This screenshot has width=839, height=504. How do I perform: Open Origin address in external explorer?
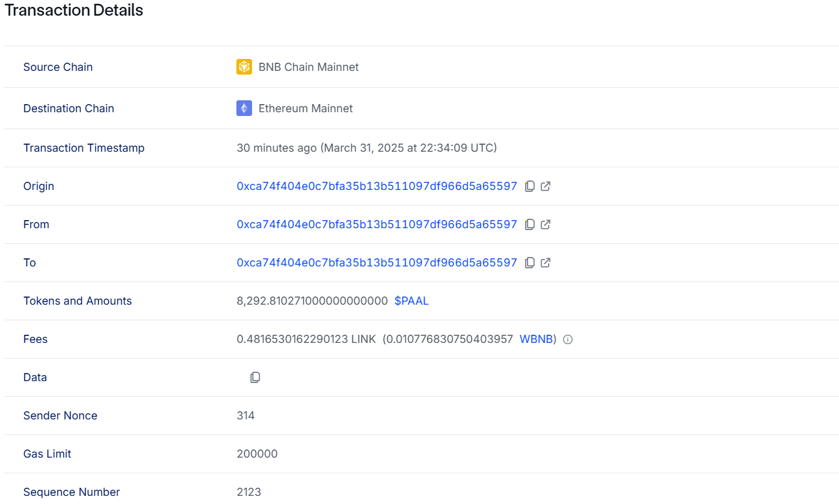point(546,186)
